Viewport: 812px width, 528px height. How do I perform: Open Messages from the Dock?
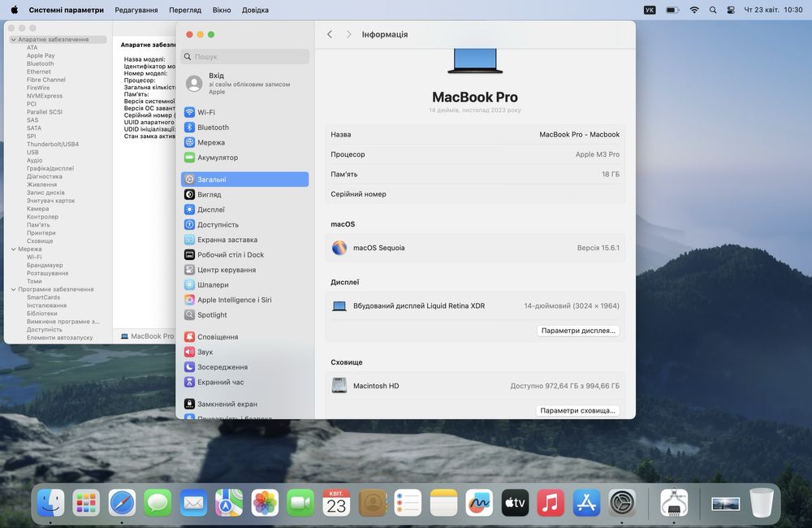158,503
